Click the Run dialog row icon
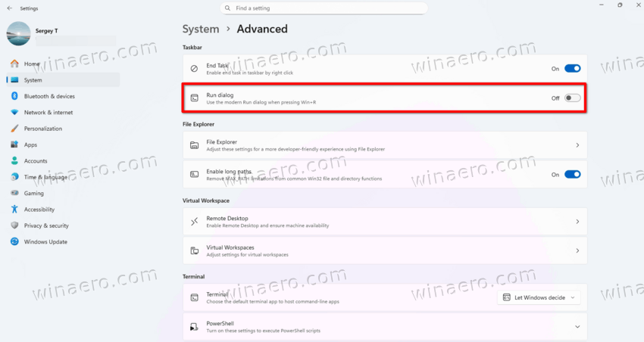 point(194,98)
